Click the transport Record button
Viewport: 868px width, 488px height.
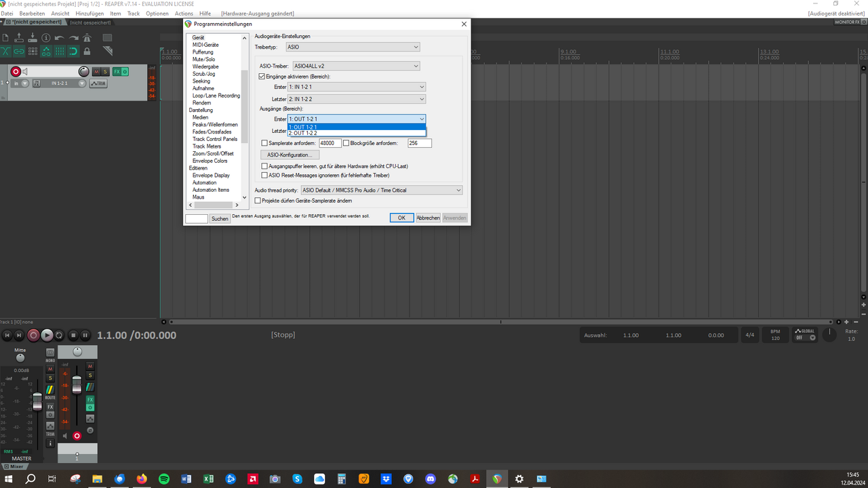[33, 335]
